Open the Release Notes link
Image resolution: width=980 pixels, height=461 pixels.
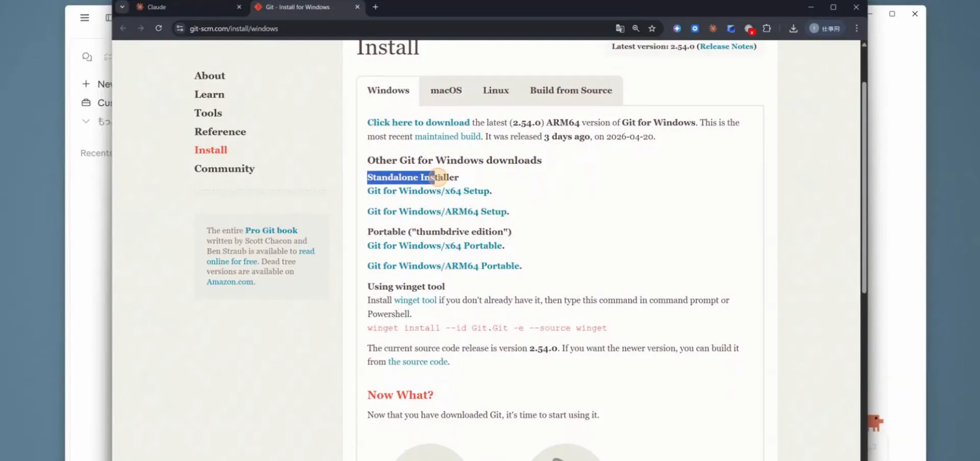tap(727, 46)
